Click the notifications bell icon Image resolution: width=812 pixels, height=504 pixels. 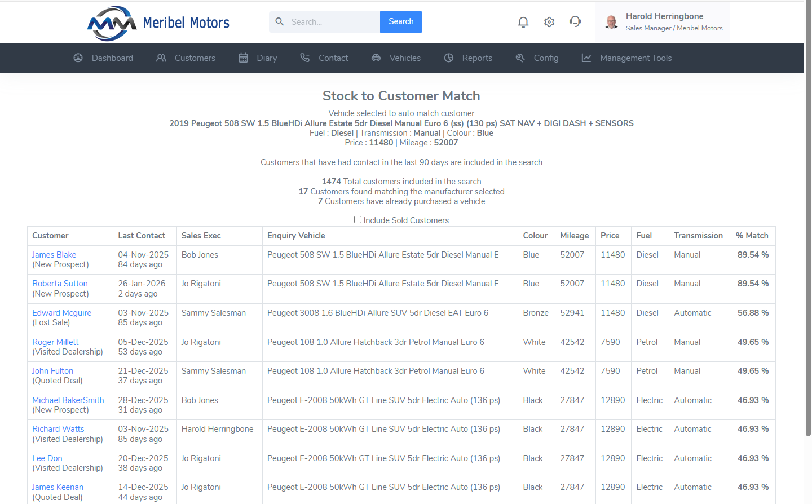(523, 22)
